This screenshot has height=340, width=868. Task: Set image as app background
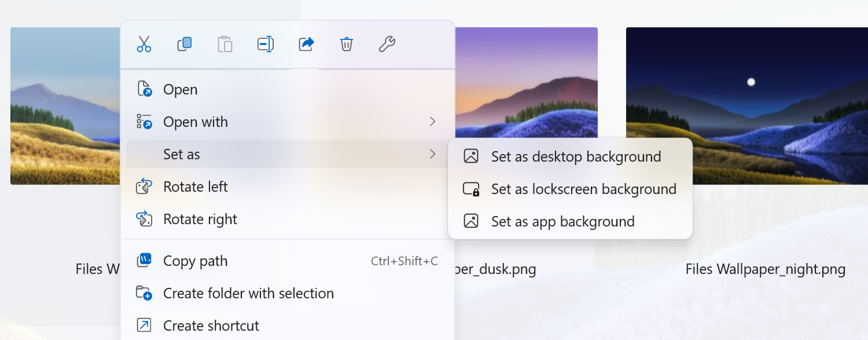(563, 221)
